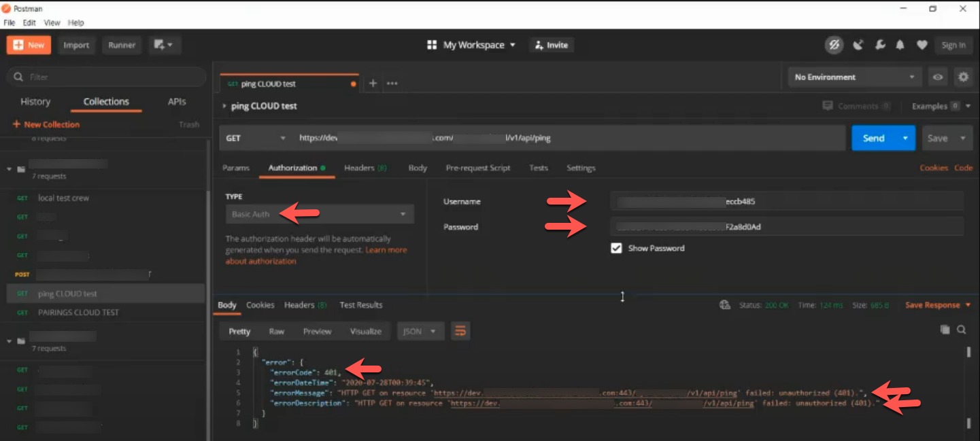Copy response using the copy icon
Image resolution: width=980 pixels, height=441 pixels.
click(x=945, y=330)
